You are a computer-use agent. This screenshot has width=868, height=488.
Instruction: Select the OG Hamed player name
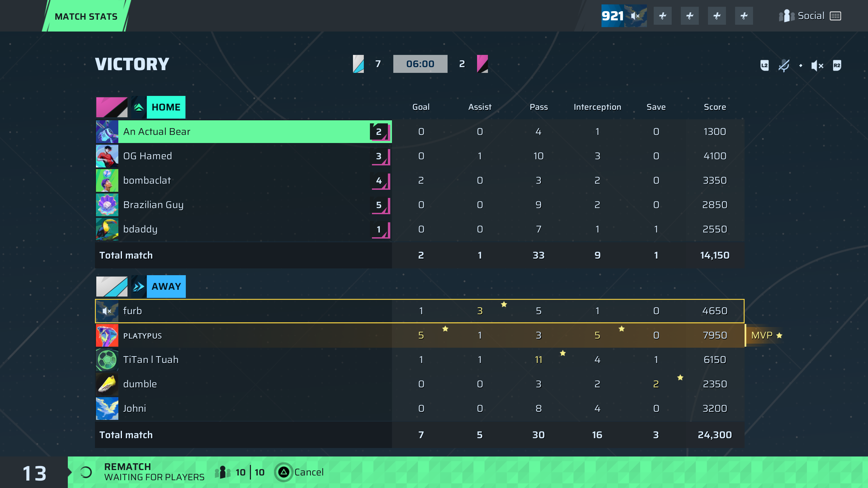(147, 156)
